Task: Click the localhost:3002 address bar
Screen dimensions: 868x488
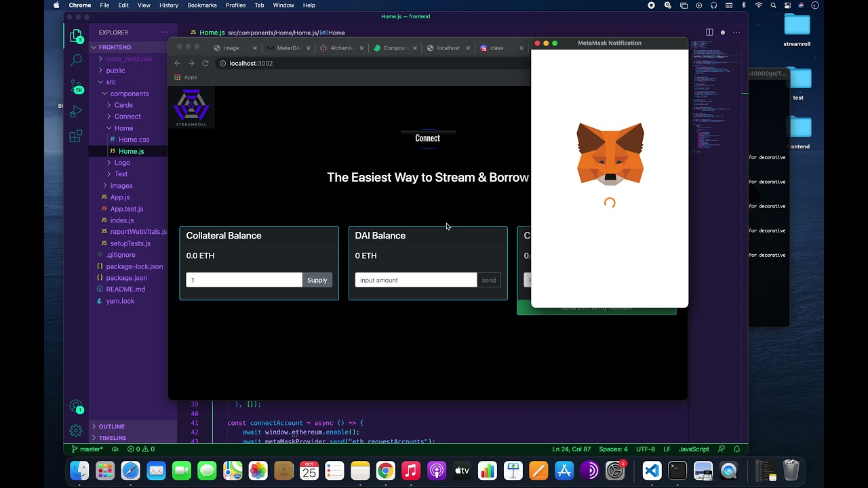Action: [x=372, y=63]
